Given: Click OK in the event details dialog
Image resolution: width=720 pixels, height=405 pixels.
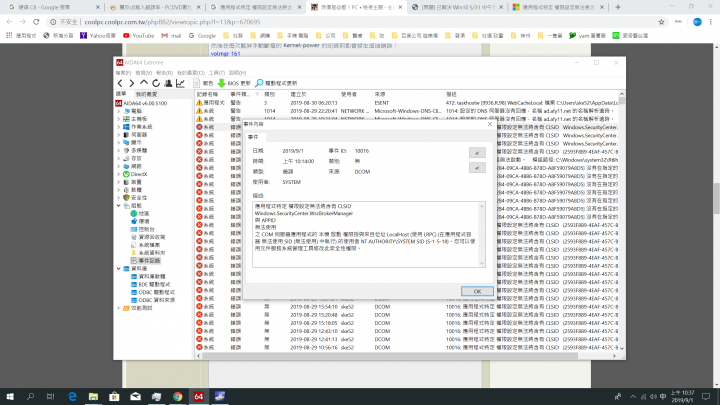Looking at the screenshot, I should point(477,291).
